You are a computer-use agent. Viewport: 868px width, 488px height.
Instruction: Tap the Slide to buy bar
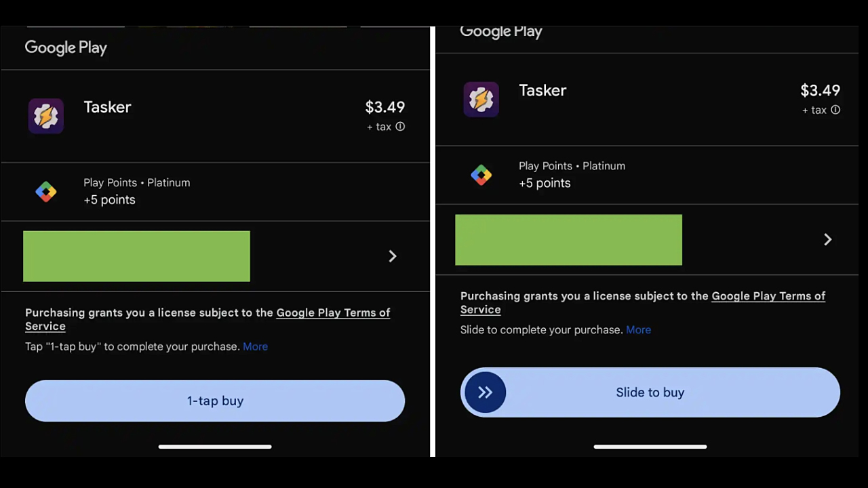click(x=650, y=392)
